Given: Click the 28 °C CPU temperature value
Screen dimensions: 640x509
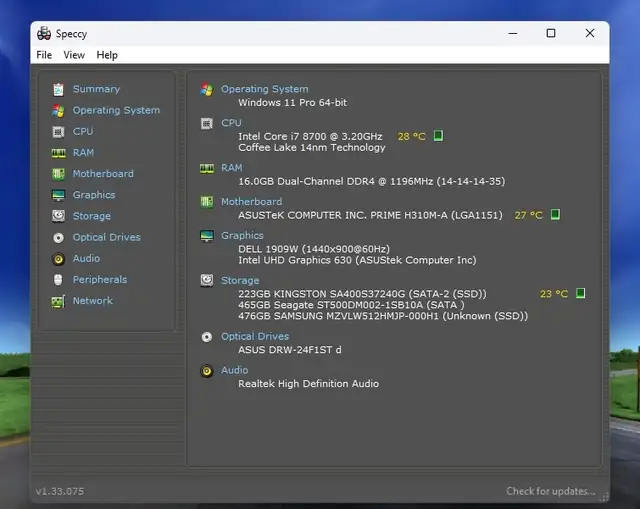Looking at the screenshot, I should point(411,136).
